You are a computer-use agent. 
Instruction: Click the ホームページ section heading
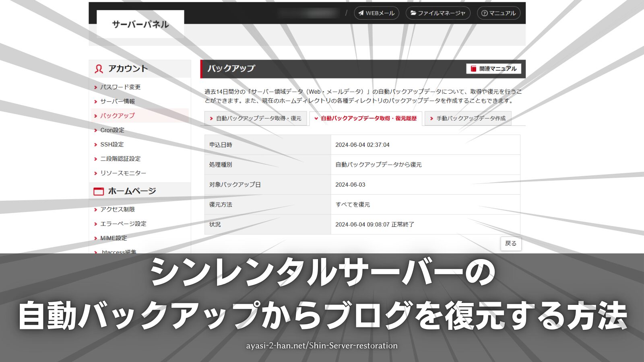pyautogui.click(x=132, y=191)
